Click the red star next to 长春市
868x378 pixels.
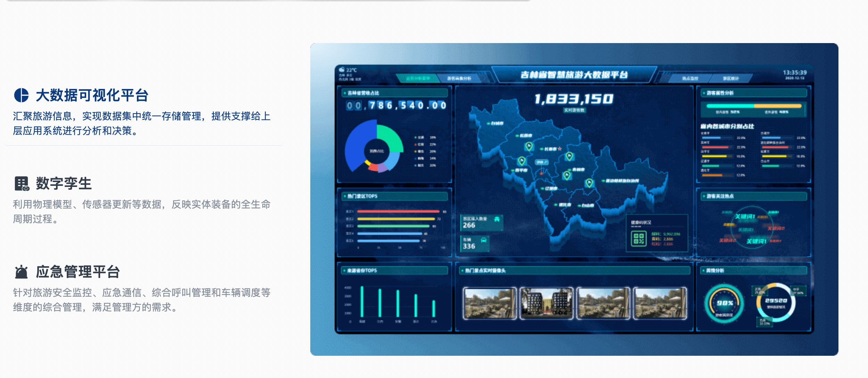click(560, 149)
